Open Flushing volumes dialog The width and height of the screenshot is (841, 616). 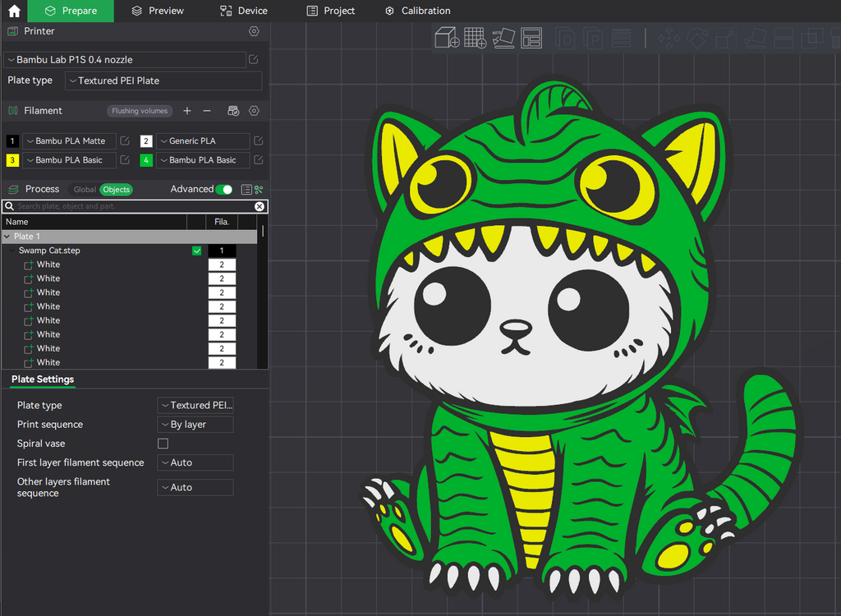140,111
